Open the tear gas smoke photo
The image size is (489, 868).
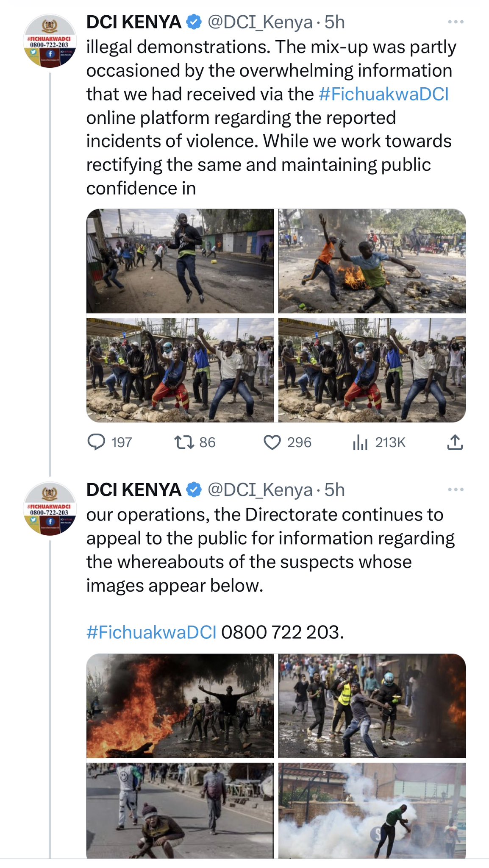tap(372, 810)
